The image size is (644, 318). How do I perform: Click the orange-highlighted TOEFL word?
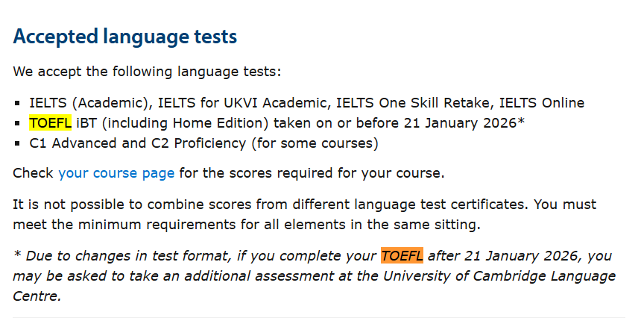click(x=402, y=256)
